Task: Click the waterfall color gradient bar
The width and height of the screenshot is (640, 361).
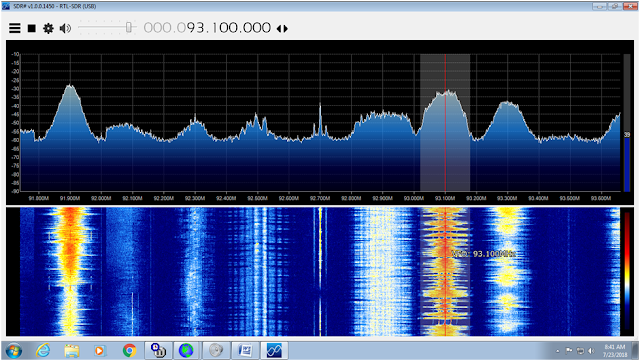Action: [x=627, y=272]
